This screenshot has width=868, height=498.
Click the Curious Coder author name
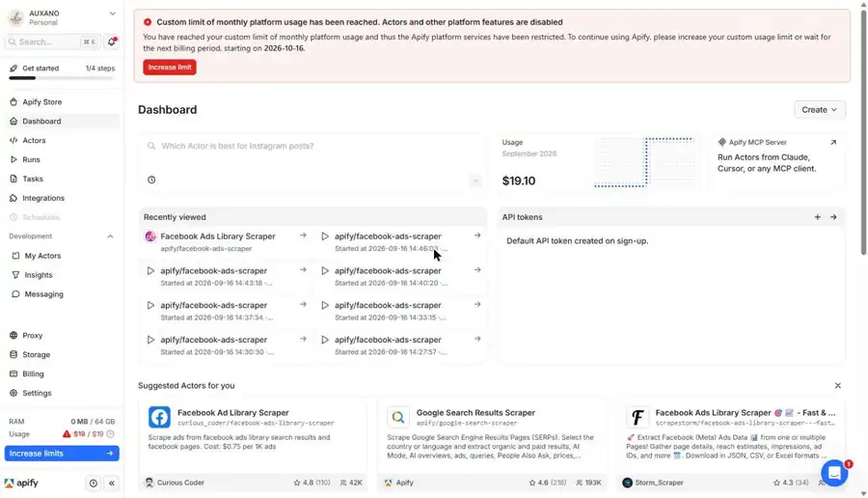[180, 483]
